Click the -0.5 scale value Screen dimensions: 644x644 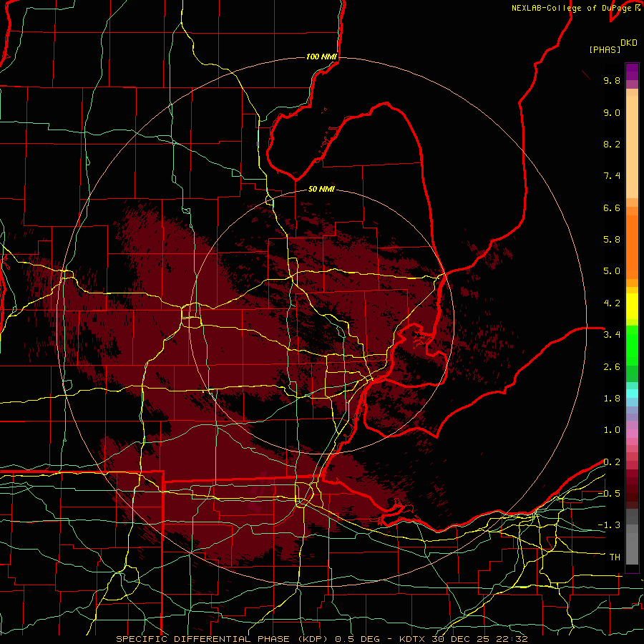[609, 494]
